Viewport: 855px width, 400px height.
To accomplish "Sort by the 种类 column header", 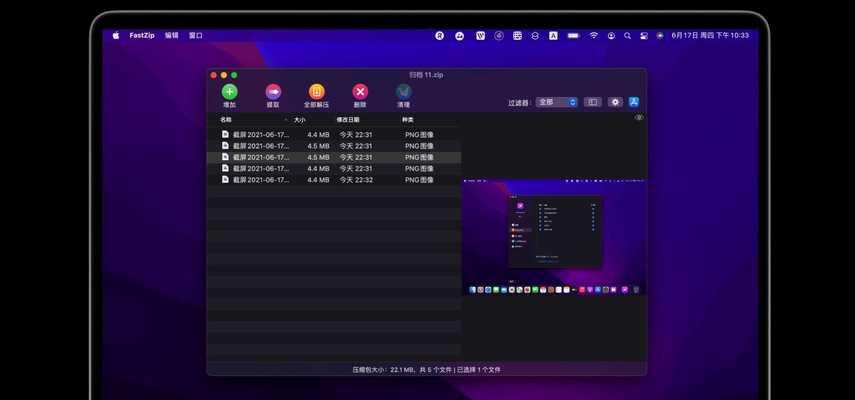I will tap(408, 119).
